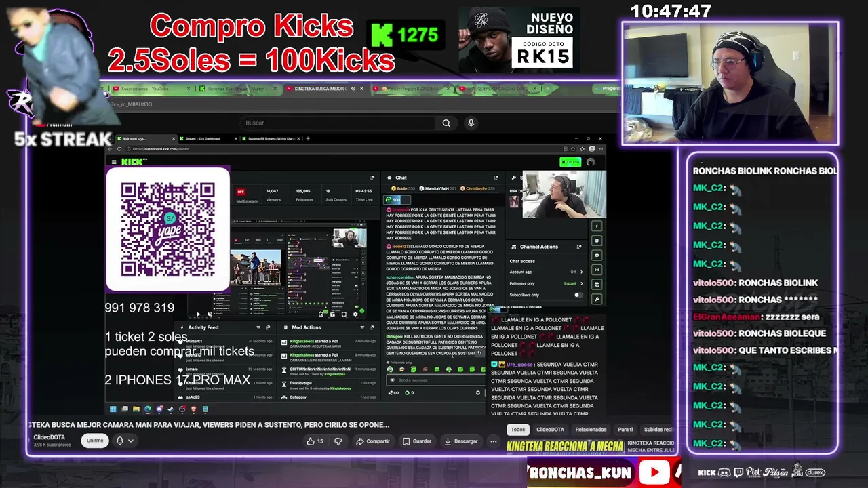Click the chat bubble icon in Kick sidebar

pyautogui.click(x=597, y=256)
